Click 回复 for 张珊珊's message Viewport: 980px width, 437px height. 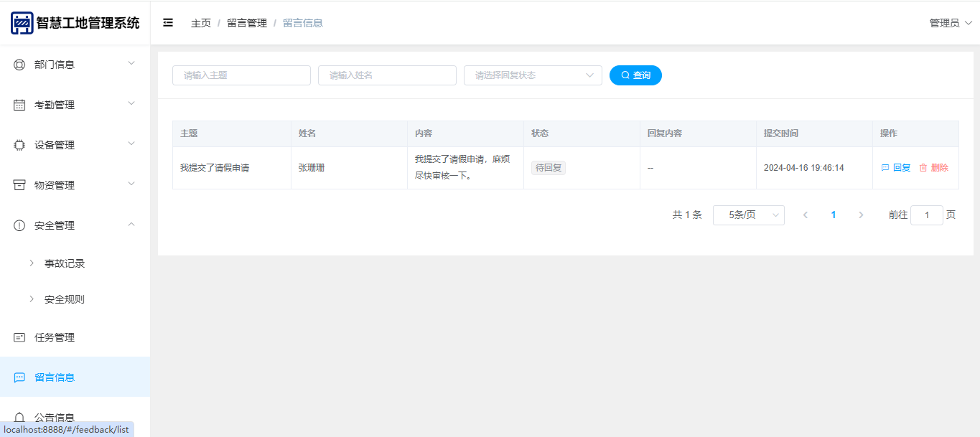click(896, 168)
